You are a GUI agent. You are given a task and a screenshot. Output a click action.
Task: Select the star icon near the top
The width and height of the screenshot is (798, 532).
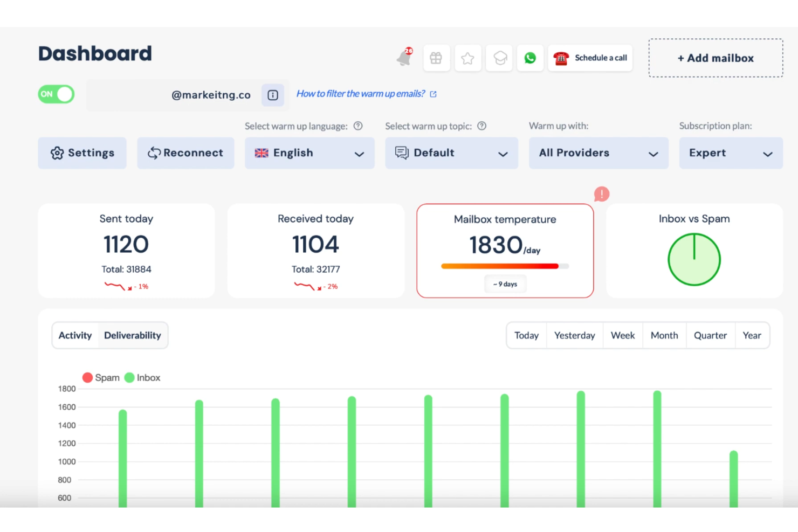[467, 58]
